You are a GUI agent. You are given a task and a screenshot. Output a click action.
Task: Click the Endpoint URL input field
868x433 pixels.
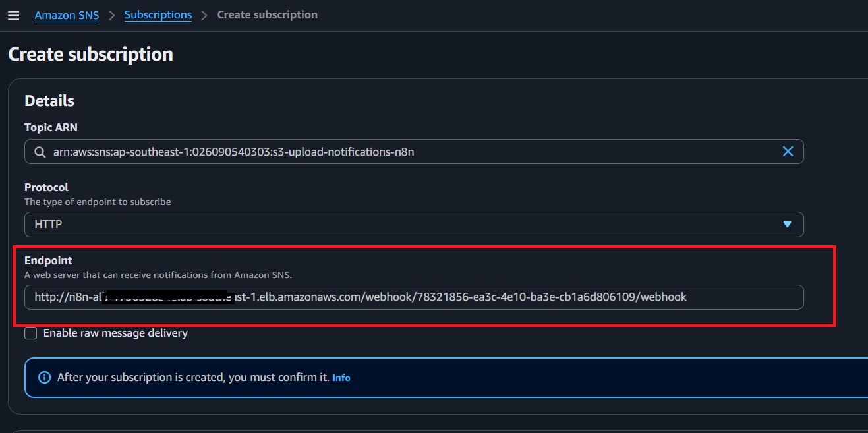coord(414,297)
